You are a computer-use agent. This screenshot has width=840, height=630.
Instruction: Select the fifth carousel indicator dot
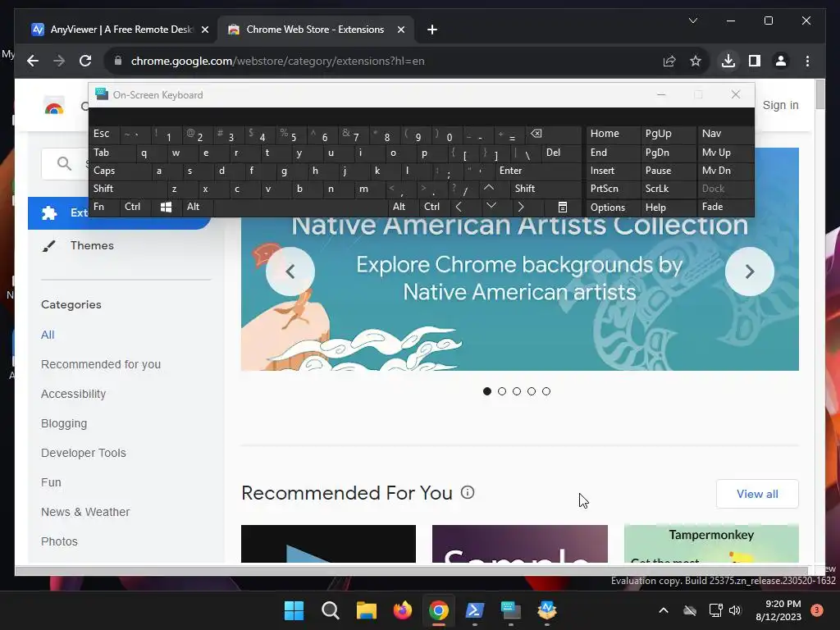coord(546,391)
